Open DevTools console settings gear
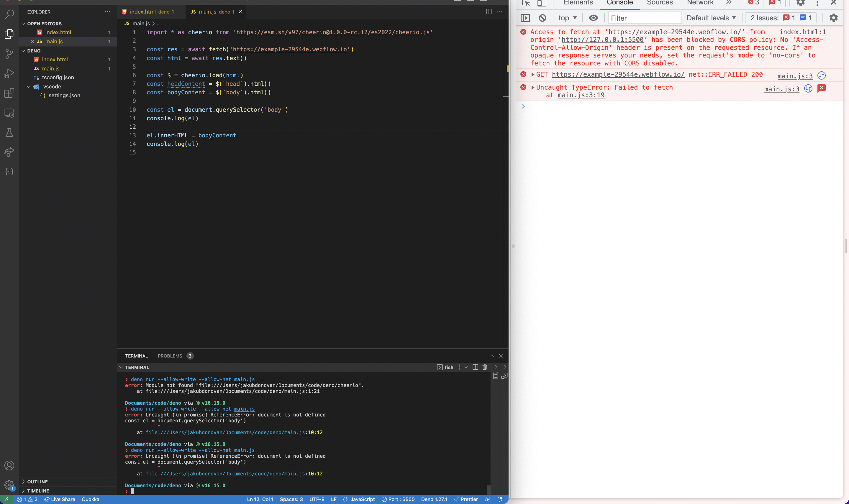Image resolution: width=849 pixels, height=504 pixels. (x=833, y=18)
